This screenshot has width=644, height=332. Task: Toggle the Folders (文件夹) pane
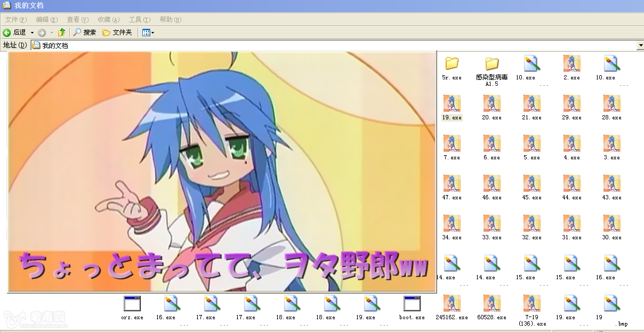(117, 33)
